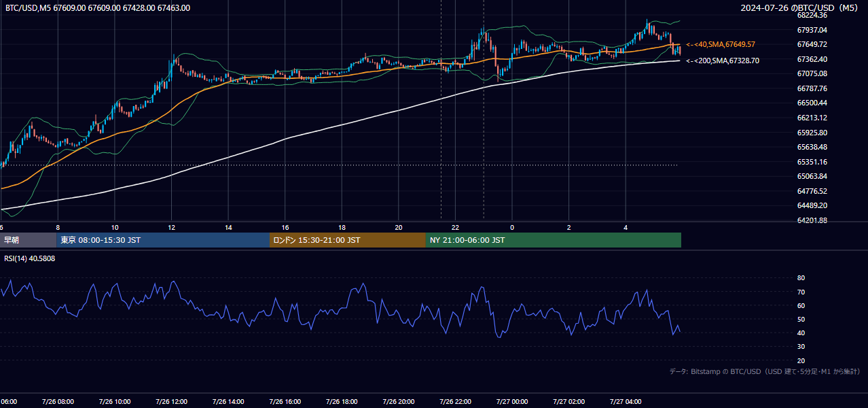
Task: Click hour label 14 under the price chart
Action: tap(229, 228)
